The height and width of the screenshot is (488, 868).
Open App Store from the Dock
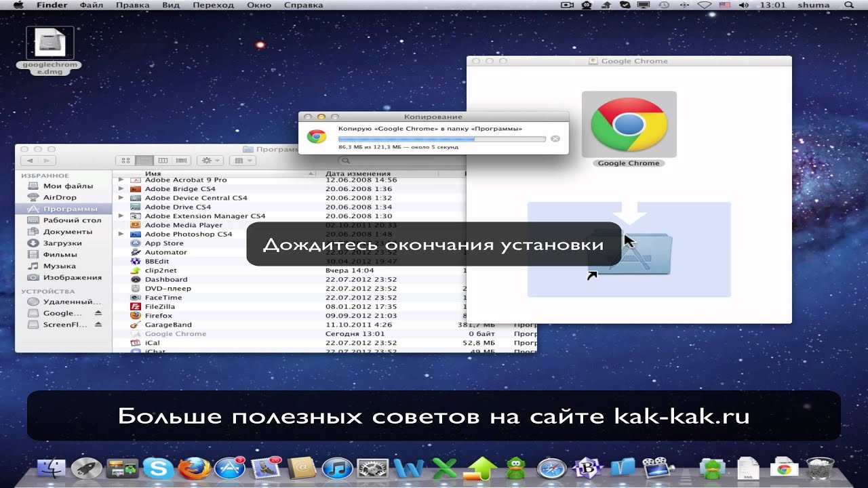point(229,468)
